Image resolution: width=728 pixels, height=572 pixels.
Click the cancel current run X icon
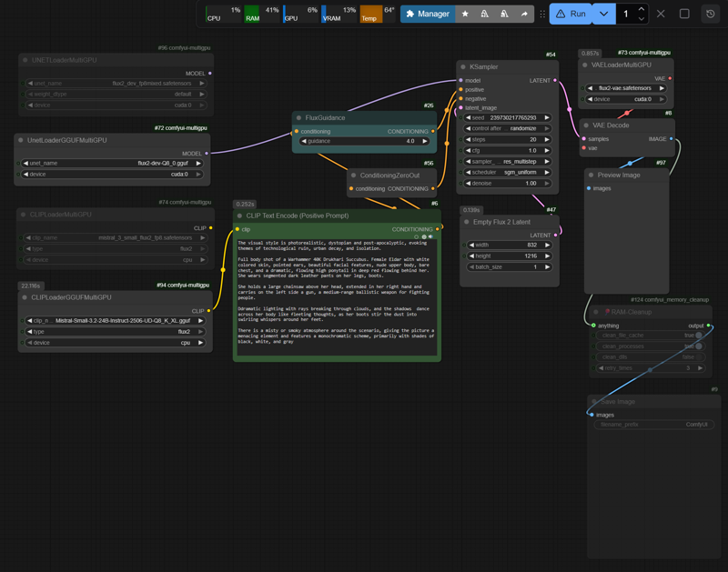click(x=661, y=14)
